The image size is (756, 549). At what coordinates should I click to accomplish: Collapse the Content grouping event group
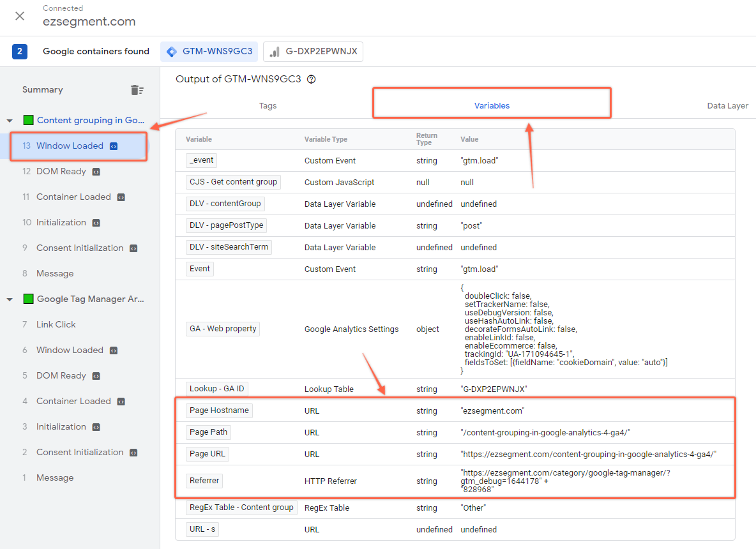9,120
